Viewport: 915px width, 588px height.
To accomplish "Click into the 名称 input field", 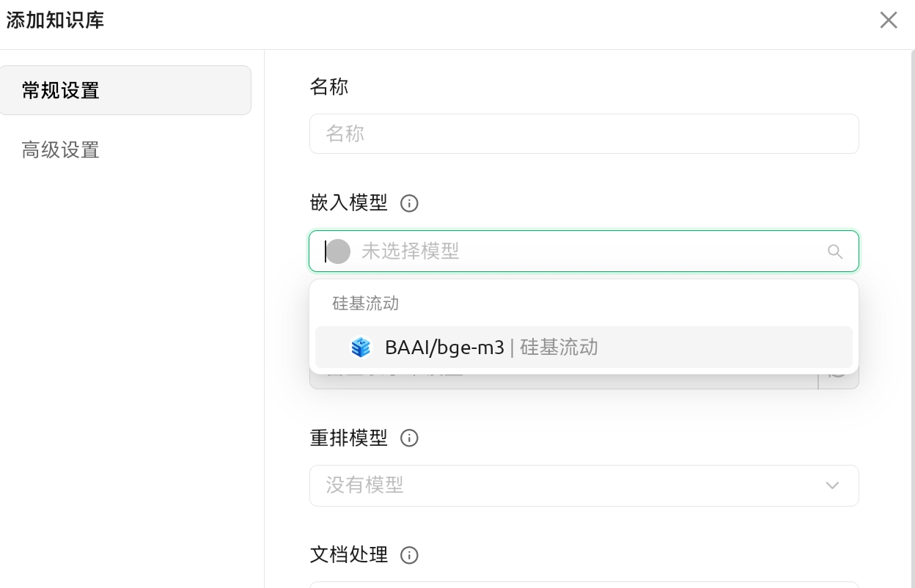I will point(584,133).
